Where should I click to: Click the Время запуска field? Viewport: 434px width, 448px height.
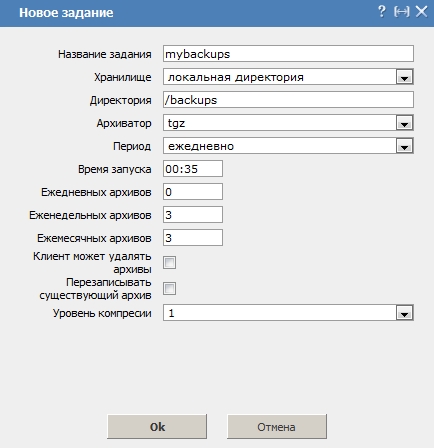click(193, 169)
